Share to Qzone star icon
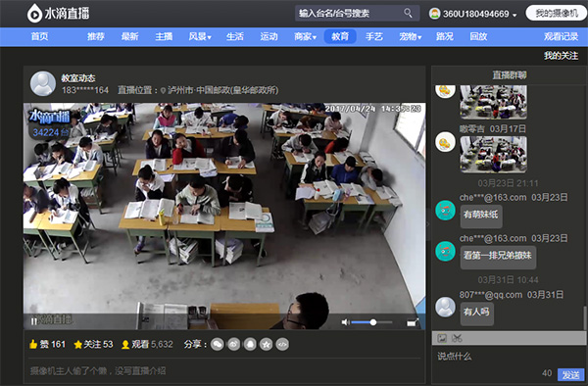This screenshot has width=588, height=386. pyautogui.click(x=267, y=345)
